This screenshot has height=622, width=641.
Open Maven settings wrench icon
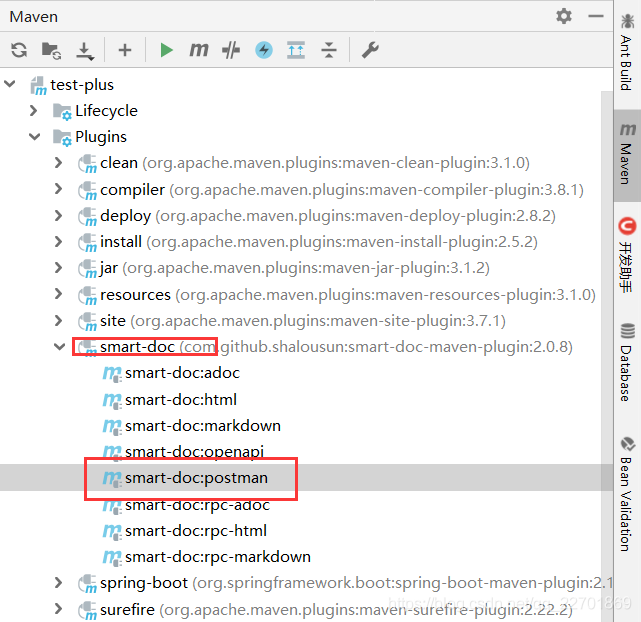(370, 50)
